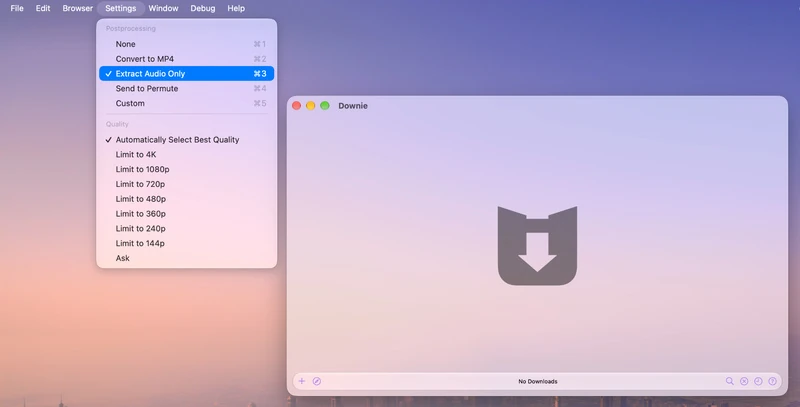
Task: Choose Limit to 240p
Action: click(x=186, y=228)
